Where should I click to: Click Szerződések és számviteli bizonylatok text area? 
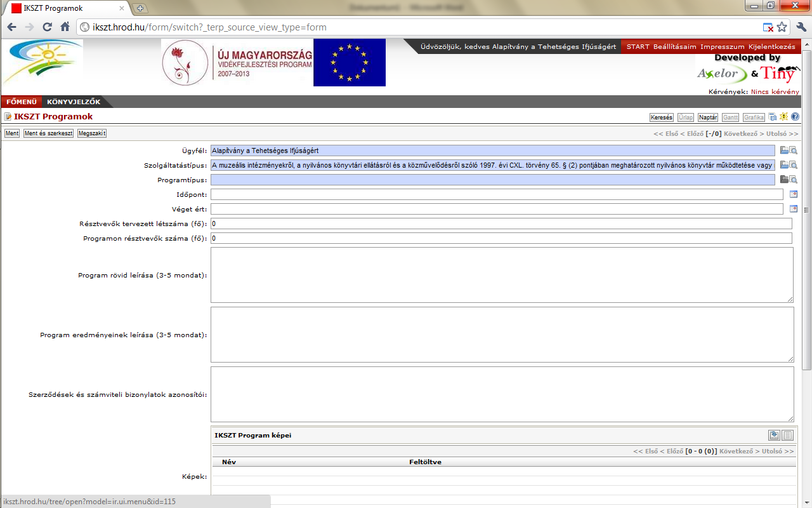coord(502,394)
